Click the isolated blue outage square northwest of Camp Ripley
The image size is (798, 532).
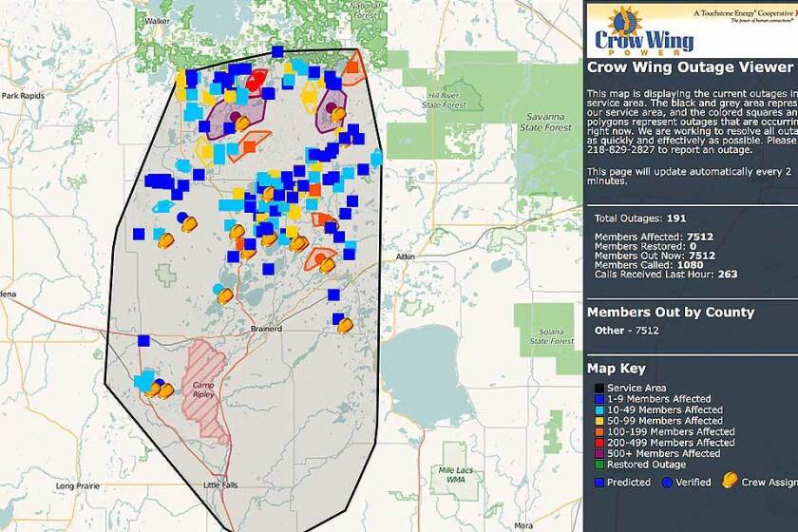[x=143, y=341]
